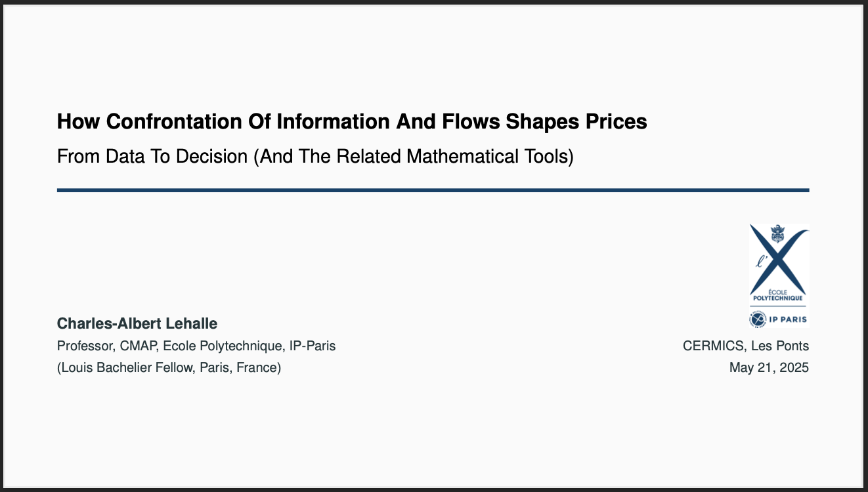Click the IP PARIS wordmark in the logo

(x=788, y=319)
